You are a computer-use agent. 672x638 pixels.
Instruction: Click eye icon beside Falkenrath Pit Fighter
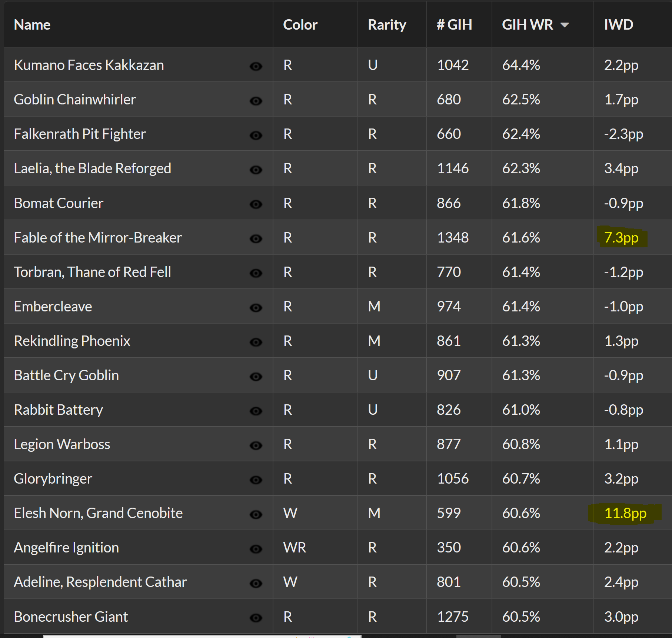(256, 135)
